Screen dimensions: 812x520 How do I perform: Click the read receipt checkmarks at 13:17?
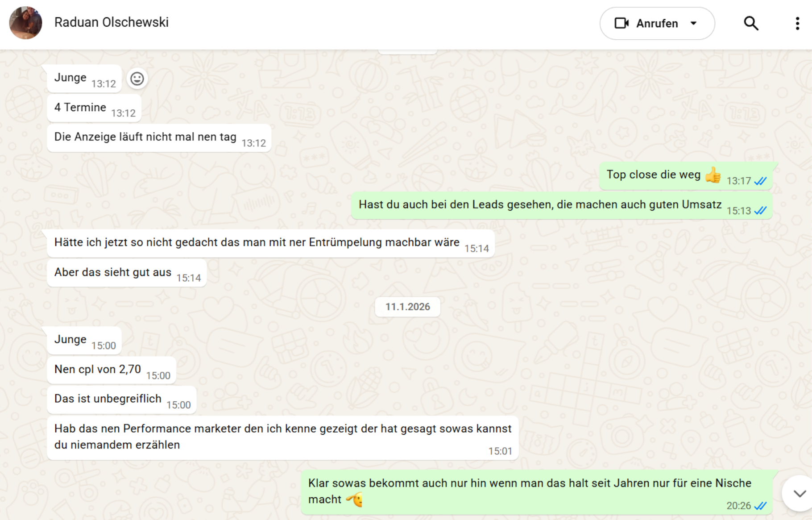761,181
